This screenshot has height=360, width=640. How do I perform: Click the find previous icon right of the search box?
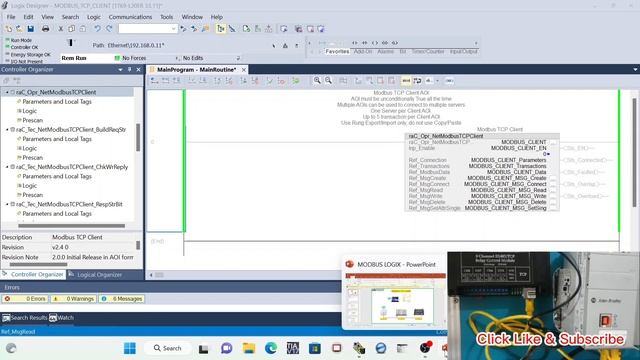[183, 29]
